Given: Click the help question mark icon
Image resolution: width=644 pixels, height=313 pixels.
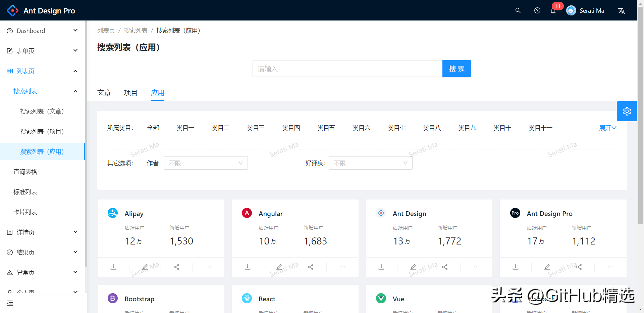Looking at the screenshot, I should (x=537, y=10).
